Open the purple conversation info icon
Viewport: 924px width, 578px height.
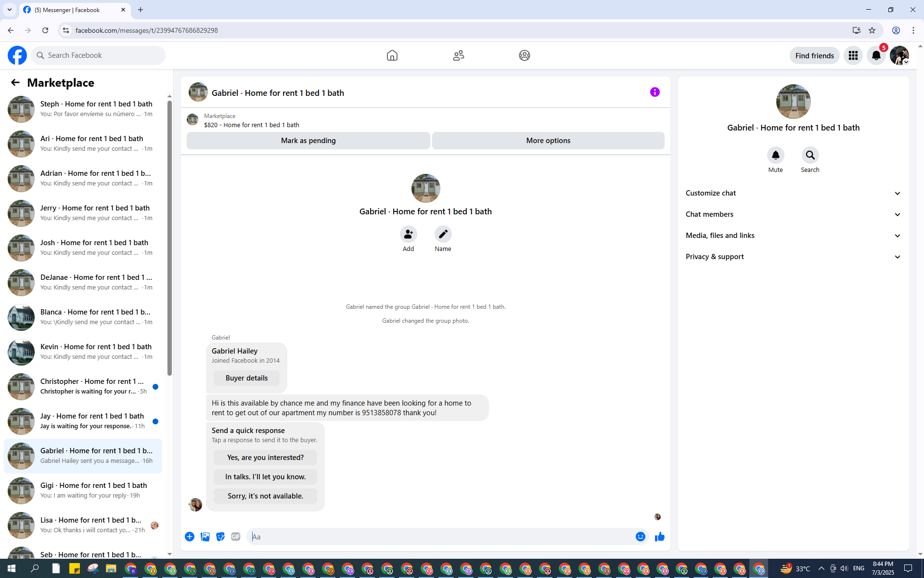click(654, 92)
